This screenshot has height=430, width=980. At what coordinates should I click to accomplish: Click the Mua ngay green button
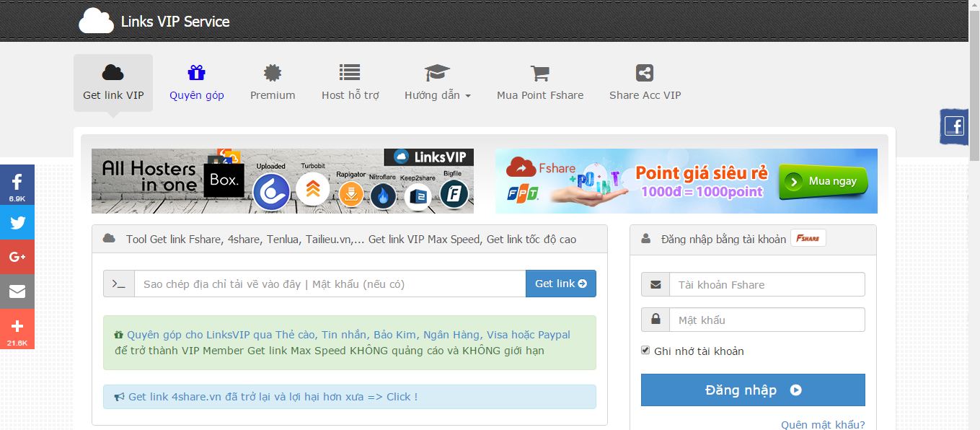(x=824, y=181)
